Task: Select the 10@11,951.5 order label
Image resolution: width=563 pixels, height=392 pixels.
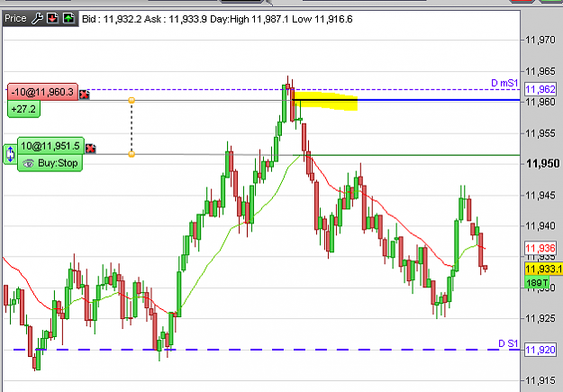Action: [50, 146]
